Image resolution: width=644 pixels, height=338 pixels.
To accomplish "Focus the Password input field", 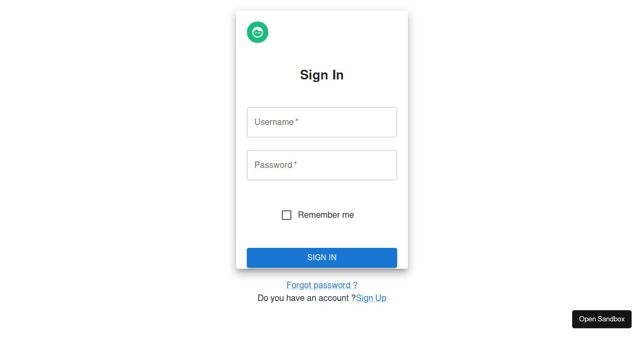I will pyautogui.click(x=322, y=165).
